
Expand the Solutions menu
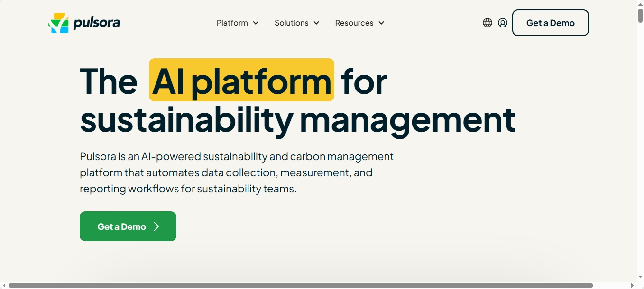pyautogui.click(x=297, y=23)
